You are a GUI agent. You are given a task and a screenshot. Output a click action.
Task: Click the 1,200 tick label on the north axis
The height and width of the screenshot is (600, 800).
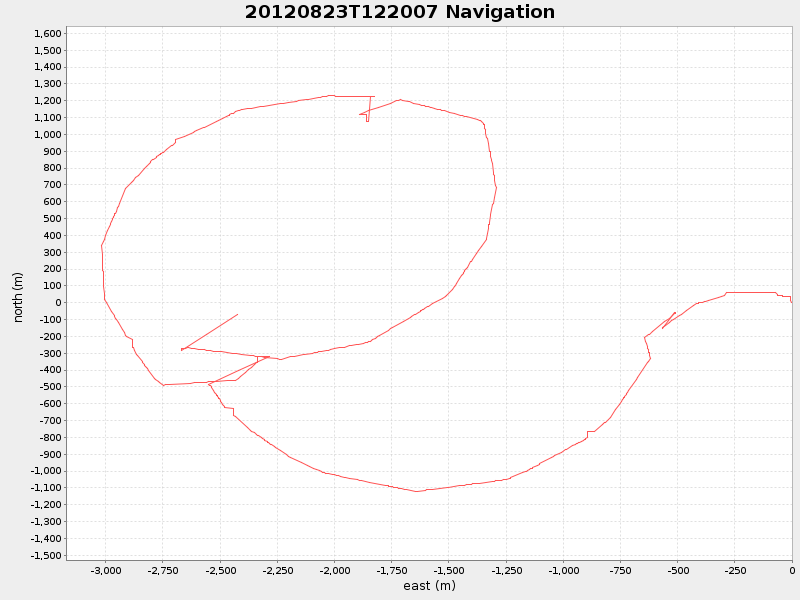tap(45, 98)
